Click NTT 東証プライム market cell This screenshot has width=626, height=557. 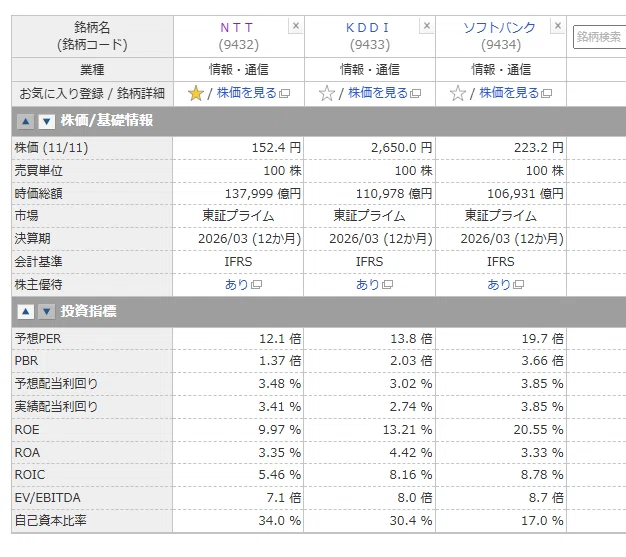(x=238, y=216)
